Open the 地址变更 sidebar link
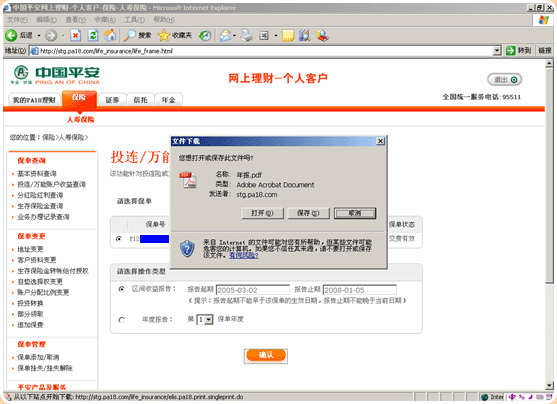Screen dimensions: 557x404 coord(30,249)
